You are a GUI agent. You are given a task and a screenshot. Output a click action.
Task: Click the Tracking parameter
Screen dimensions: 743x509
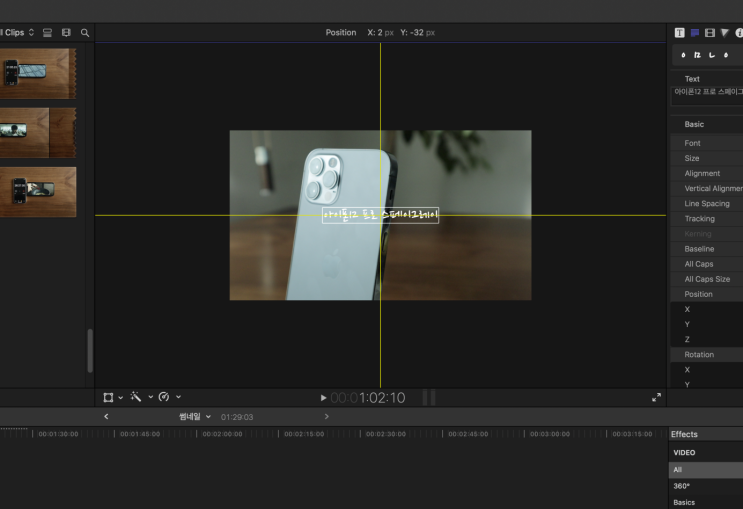tap(707, 219)
